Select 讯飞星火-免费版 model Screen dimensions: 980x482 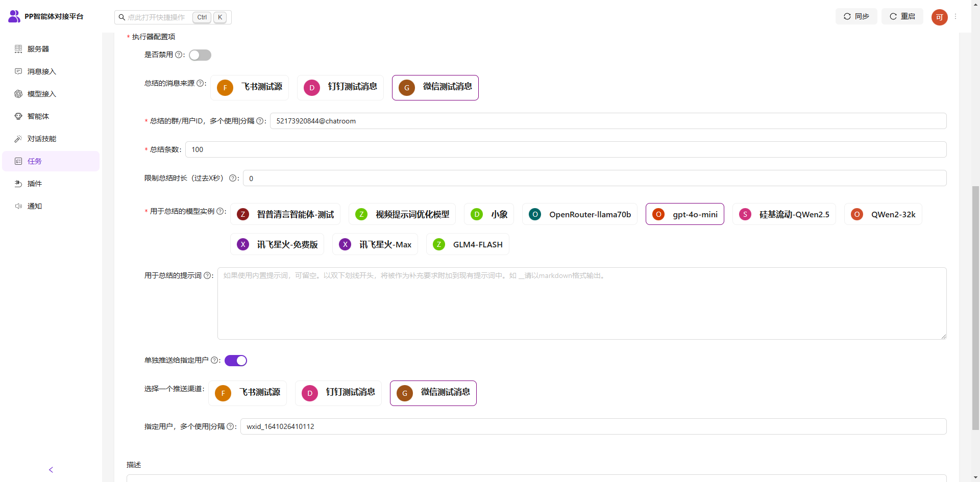pyautogui.click(x=277, y=244)
